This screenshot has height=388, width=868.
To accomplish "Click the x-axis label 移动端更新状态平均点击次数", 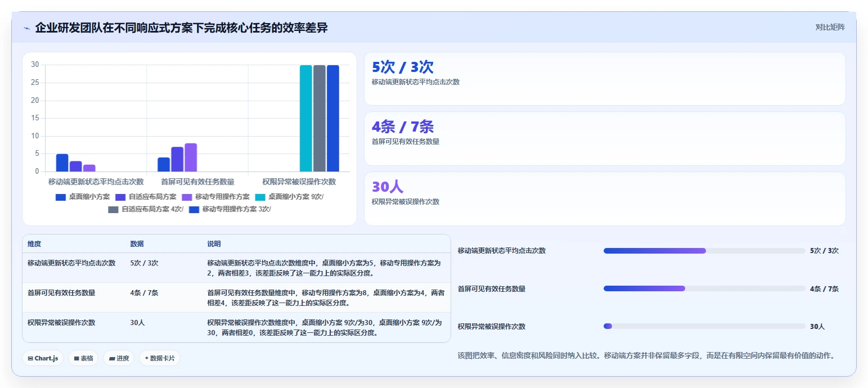I will (96, 182).
